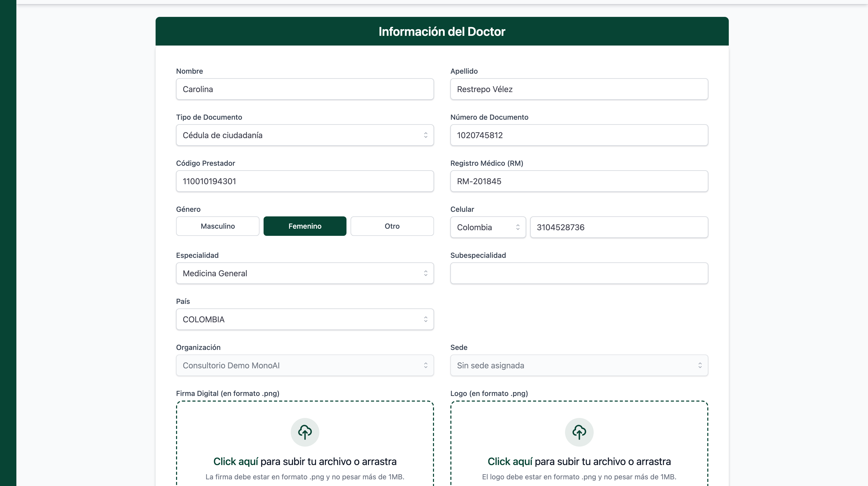Click 'La firma debe estar en formato .png' hint
868x486 pixels.
pyautogui.click(x=305, y=477)
